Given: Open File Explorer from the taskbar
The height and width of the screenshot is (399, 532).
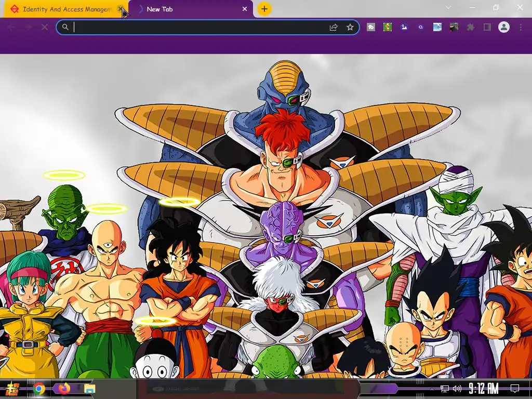Looking at the screenshot, I should (89, 389).
